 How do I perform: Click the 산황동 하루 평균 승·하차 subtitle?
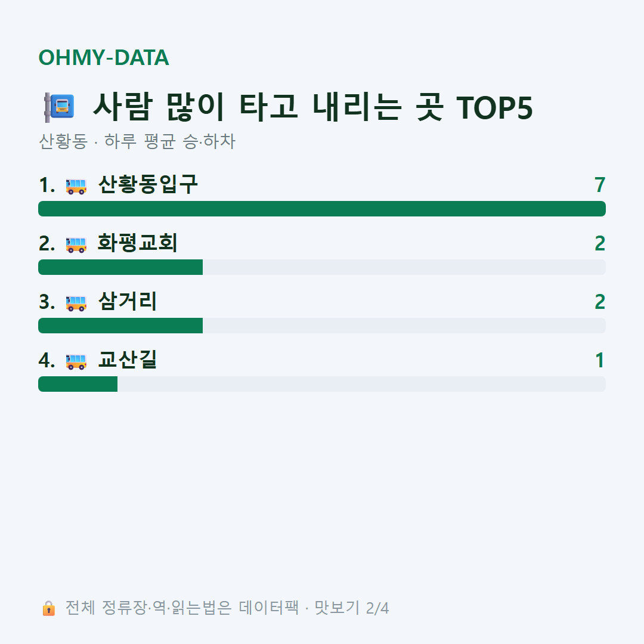click(137, 141)
